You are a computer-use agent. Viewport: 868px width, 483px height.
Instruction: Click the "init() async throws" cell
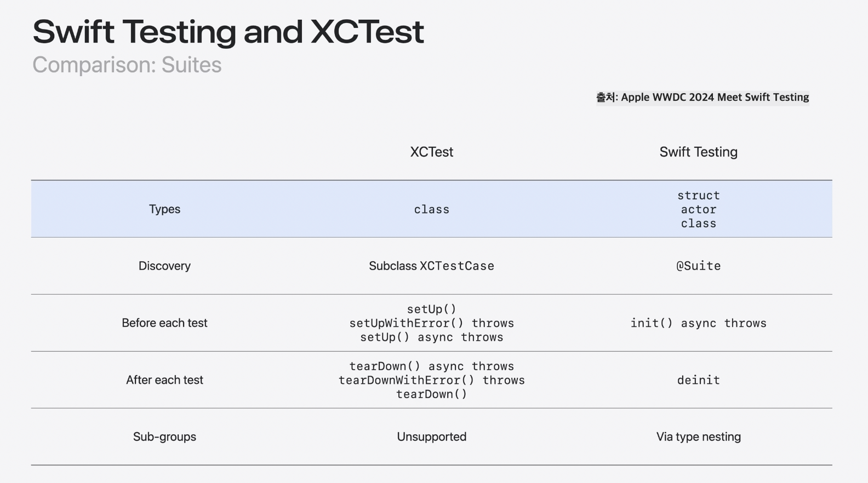[x=698, y=323]
